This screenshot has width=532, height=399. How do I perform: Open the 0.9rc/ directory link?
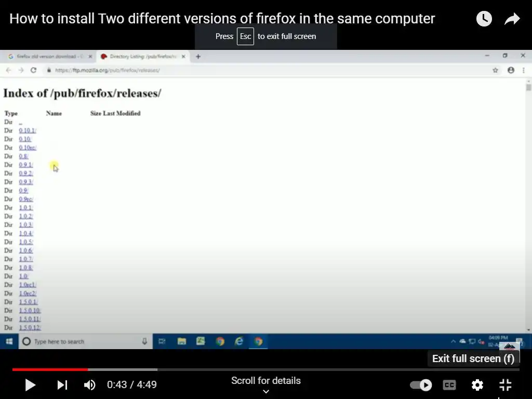tap(26, 199)
